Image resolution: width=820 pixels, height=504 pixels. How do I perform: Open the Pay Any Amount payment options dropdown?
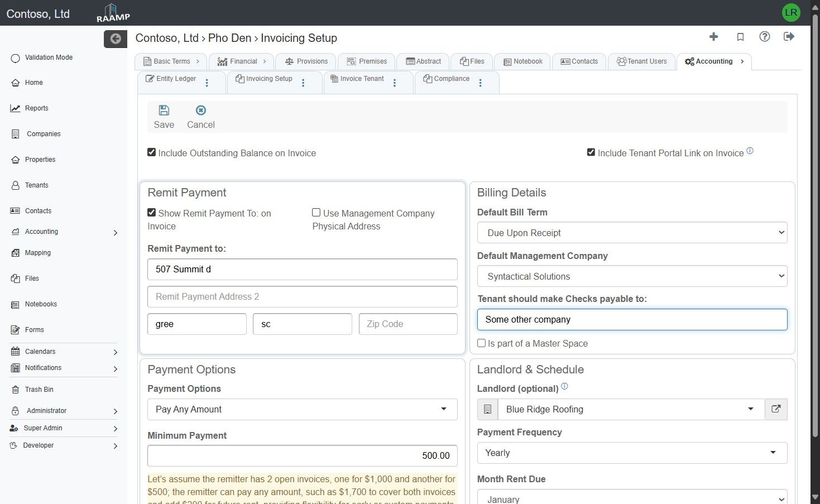click(x=302, y=409)
